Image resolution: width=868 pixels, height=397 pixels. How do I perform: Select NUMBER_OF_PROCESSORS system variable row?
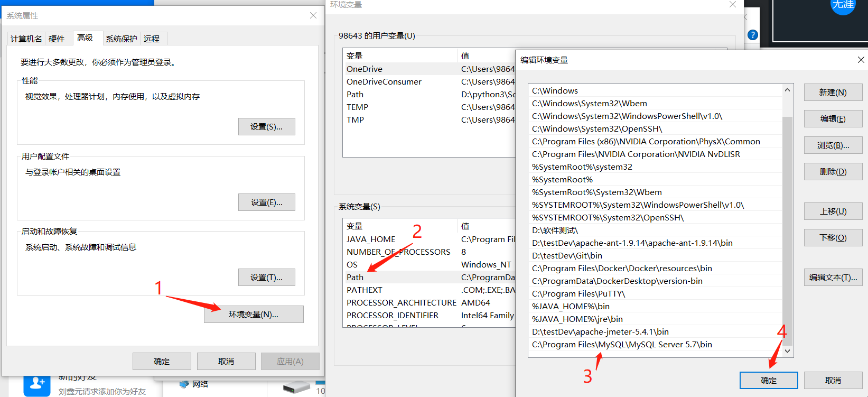pos(429,252)
